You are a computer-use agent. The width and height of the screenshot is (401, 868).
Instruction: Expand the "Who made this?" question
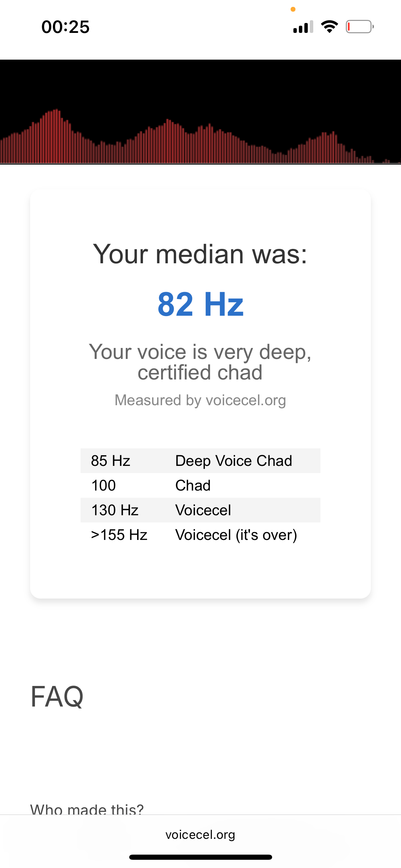pos(87,808)
